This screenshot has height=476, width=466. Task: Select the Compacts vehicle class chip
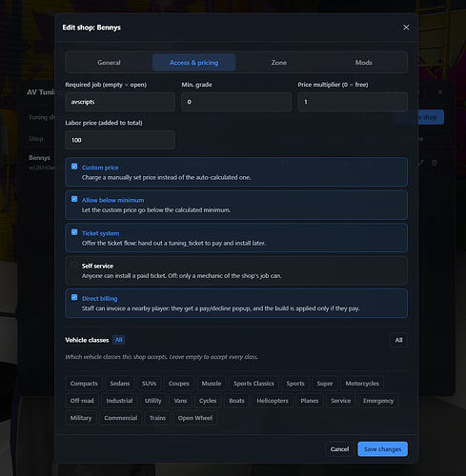[x=84, y=384]
